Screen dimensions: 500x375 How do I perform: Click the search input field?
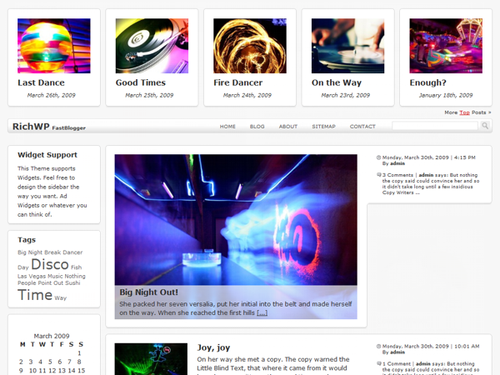[x=435, y=126]
